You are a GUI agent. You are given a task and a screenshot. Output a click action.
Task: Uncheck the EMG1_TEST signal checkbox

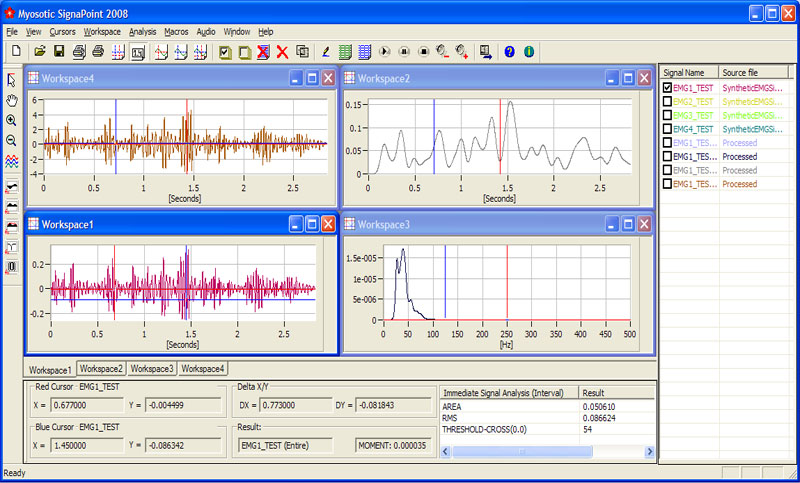667,88
